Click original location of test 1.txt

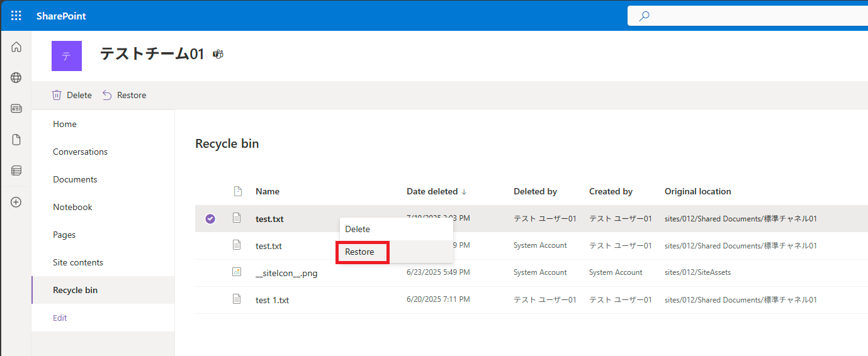741,300
